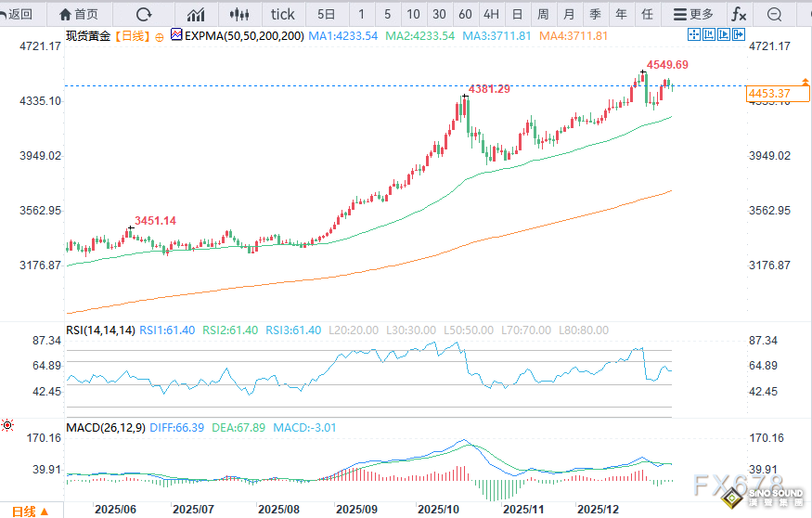Screen dimensions: 812x518
Task: Click the EXPMA indicator image icon
Action: coord(176,35)
